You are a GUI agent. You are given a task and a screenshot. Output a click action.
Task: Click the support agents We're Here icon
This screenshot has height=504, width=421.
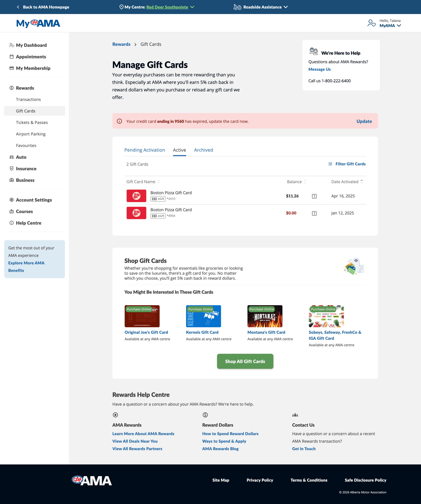tap(314, 51)
